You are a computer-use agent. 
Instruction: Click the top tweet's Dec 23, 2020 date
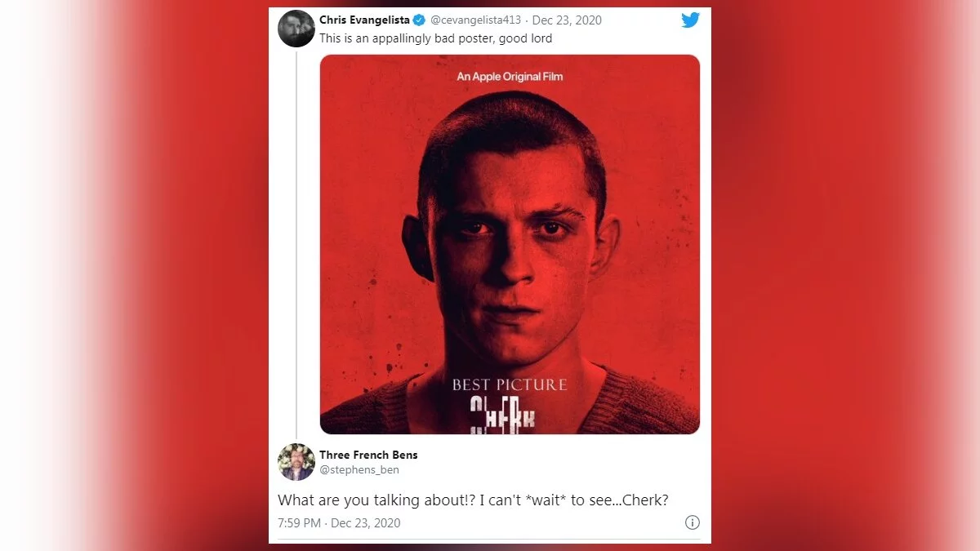point(568,20)
